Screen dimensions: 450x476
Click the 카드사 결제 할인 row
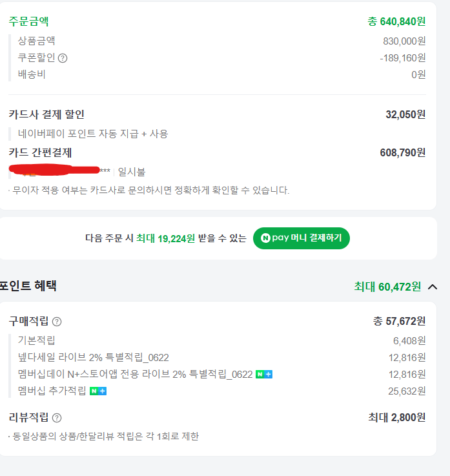(x=217, y=114)
